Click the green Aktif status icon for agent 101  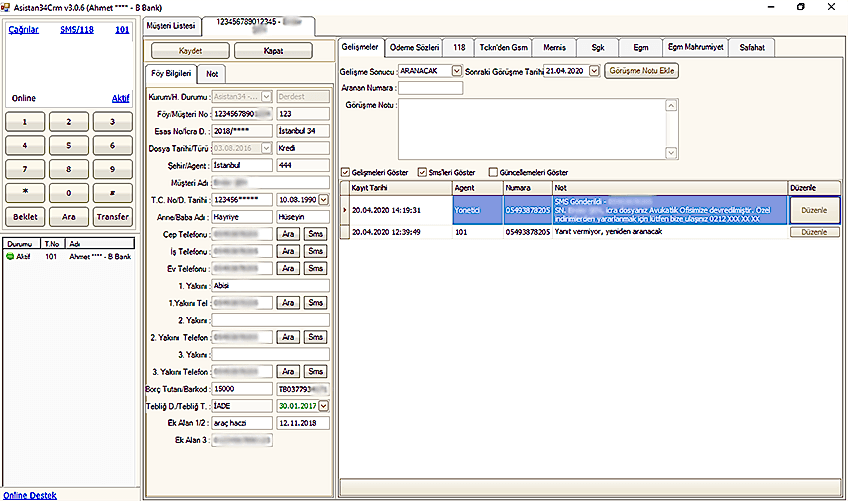tap(10, 257)
